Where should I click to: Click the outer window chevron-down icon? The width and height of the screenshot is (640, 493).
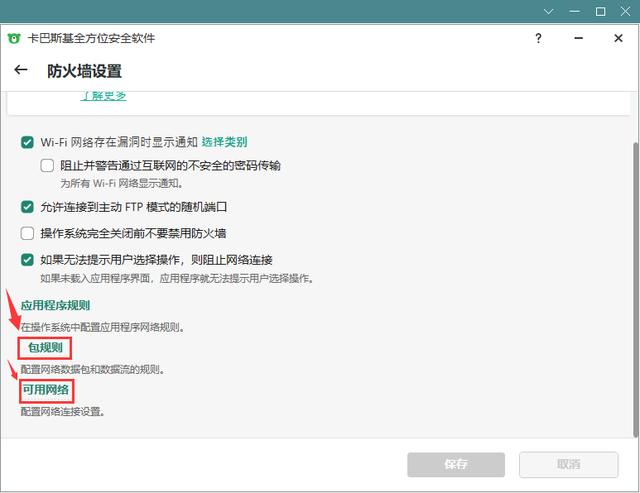pos(549,11)
